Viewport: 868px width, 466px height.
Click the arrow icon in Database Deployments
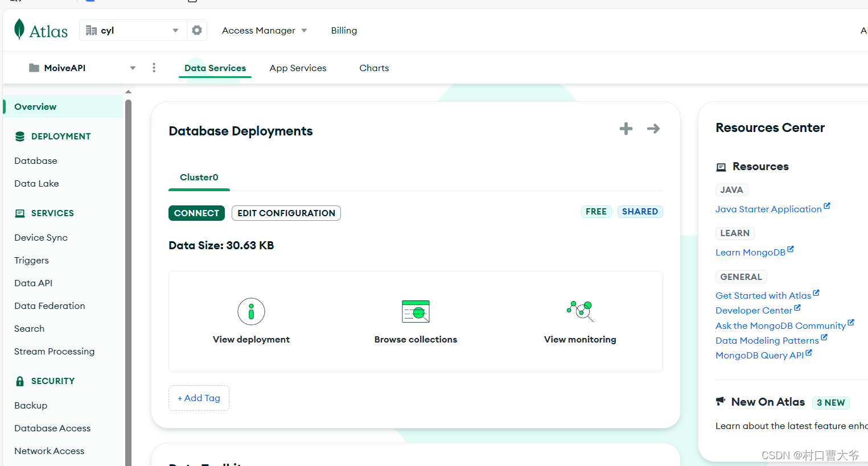pyautogui.click(x=653, y=129)
